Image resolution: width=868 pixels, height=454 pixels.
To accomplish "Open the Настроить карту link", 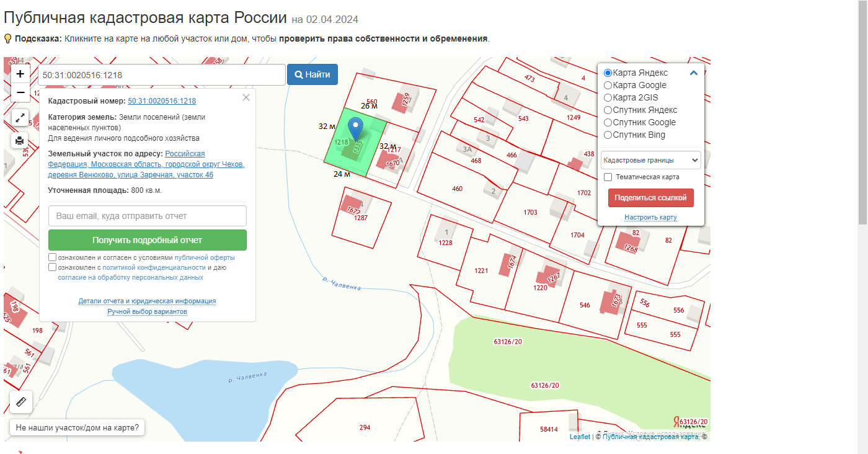I will tap(650, 217).
